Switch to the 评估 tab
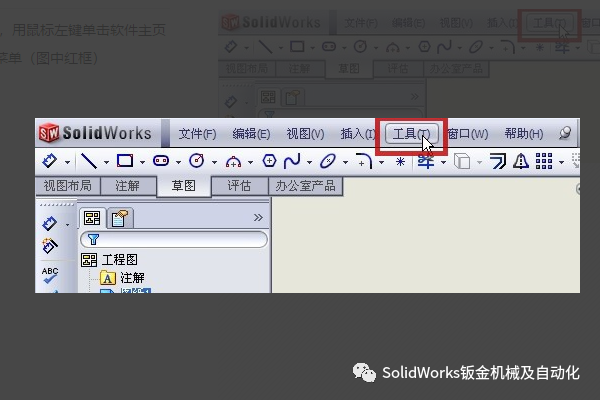The image size is (600, 400). click(x=240, y=186)
